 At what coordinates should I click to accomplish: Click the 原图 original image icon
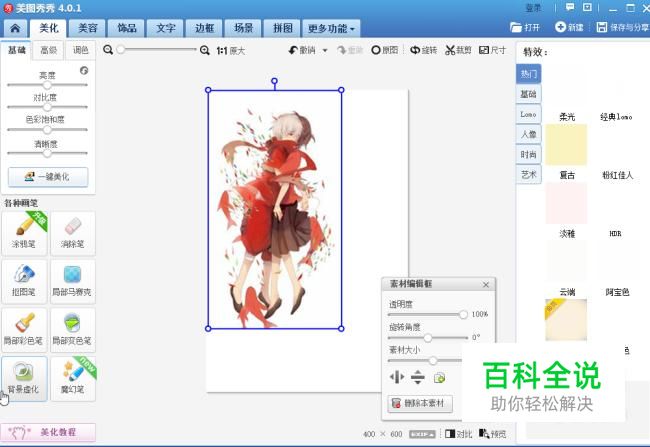click(x=376, y=50)
